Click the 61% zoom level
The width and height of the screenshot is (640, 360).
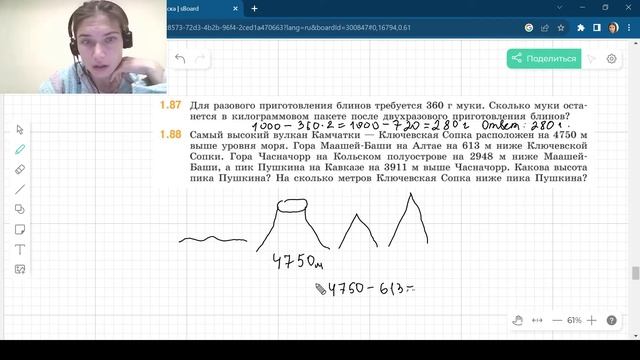click(574, 320)
